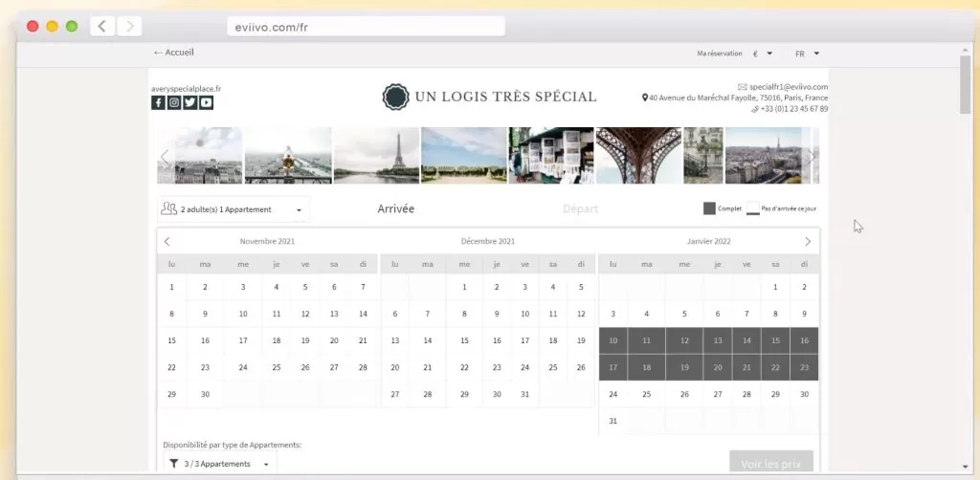Go back via the Accueil link

174,53
